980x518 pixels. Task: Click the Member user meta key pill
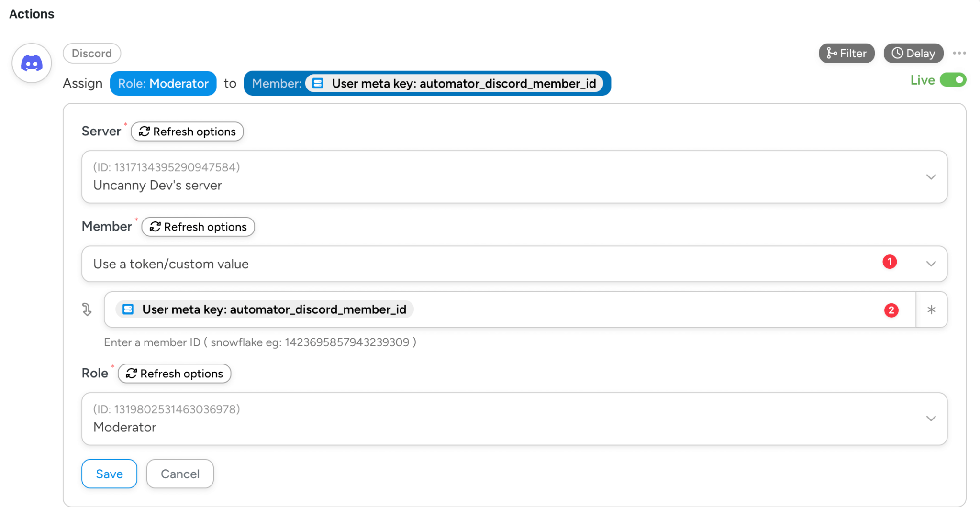pos(427,84)
